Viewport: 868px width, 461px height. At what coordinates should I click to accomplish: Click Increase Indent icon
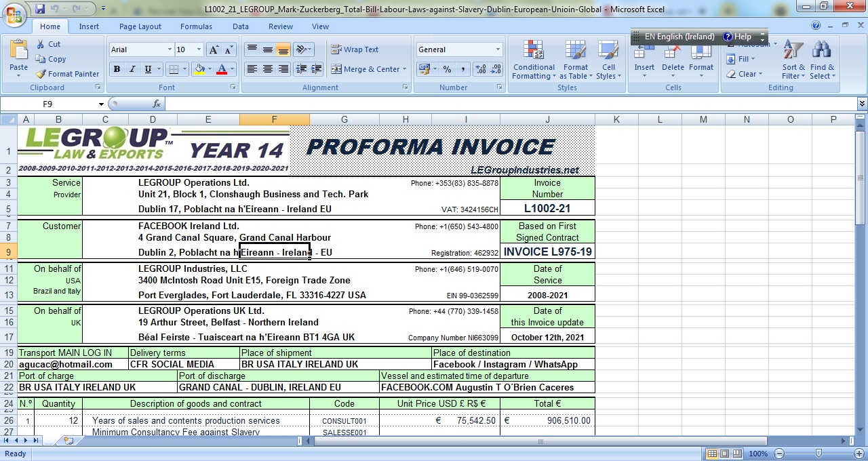pos(316,69)
